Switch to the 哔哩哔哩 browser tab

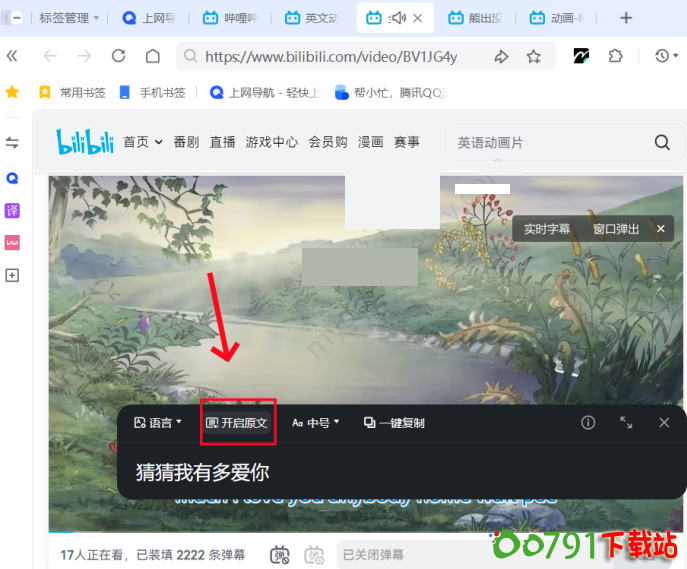coord(230,18)
